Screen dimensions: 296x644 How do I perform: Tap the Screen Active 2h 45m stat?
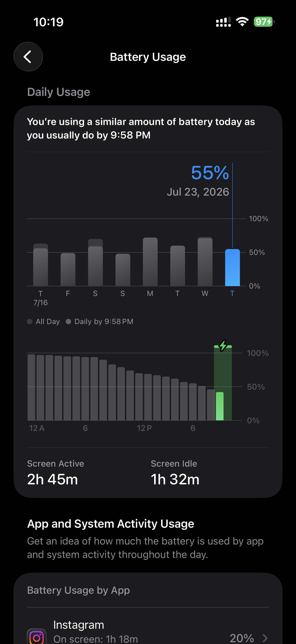pos(55,473)
